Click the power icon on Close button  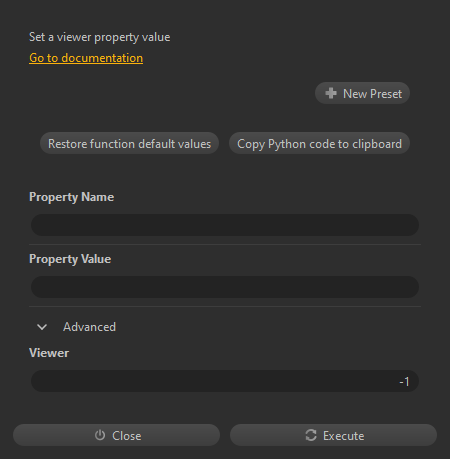[x=100, y=435]
